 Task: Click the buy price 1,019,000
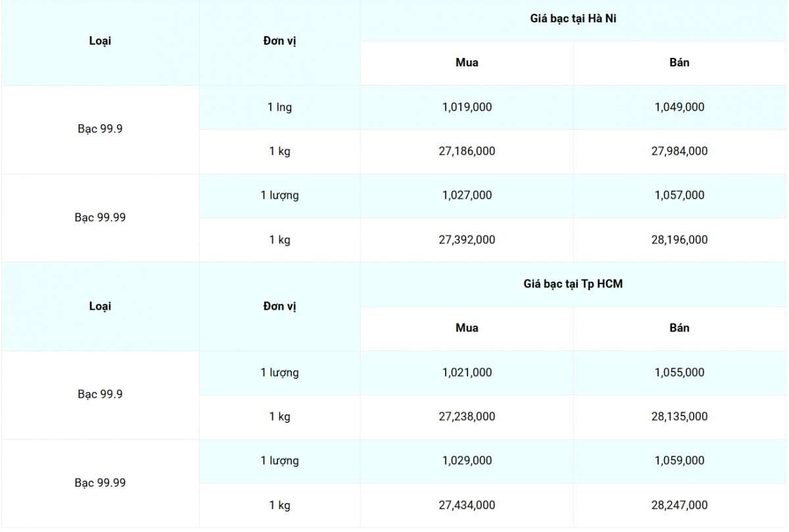[467, 107]
